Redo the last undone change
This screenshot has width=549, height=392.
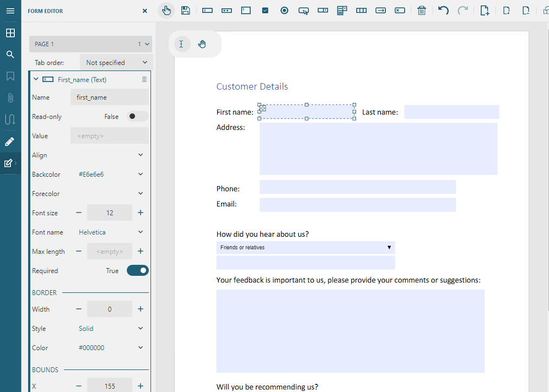pos(462,10)
